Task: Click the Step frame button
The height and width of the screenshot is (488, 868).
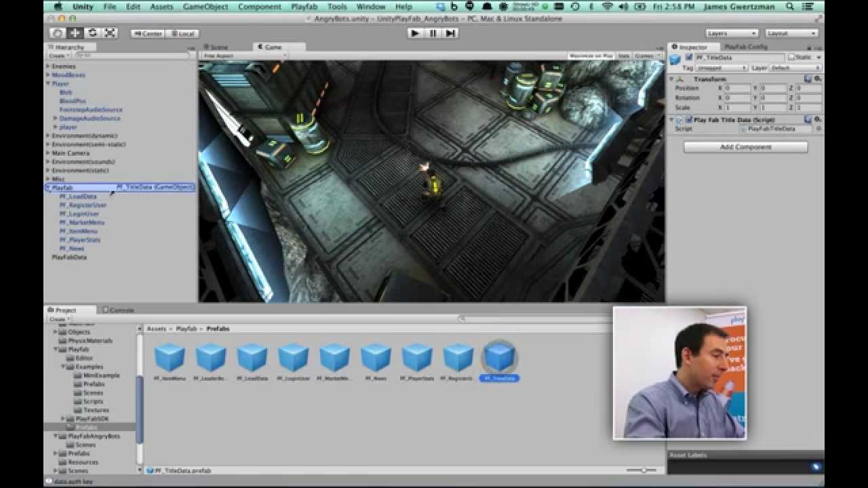Action: [450, 33]
